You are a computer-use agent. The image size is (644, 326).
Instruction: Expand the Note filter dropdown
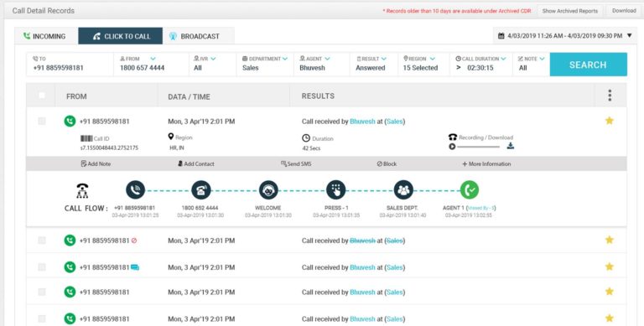point(542,59)
